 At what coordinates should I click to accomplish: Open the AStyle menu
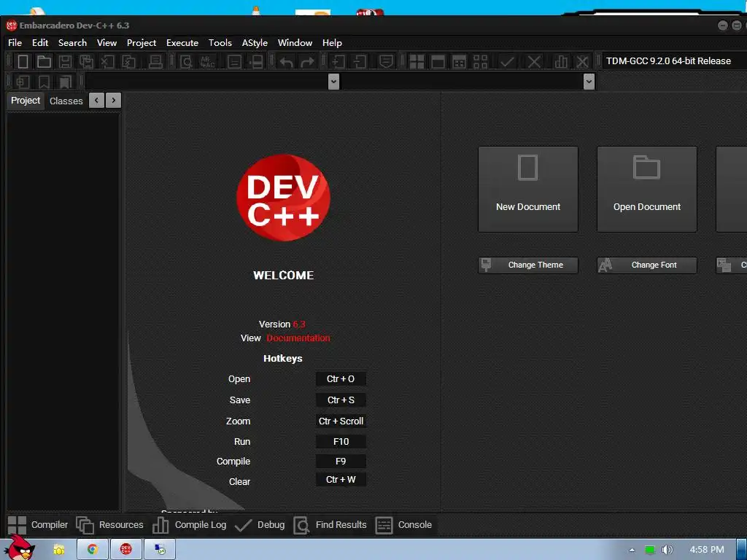[255, 43]
